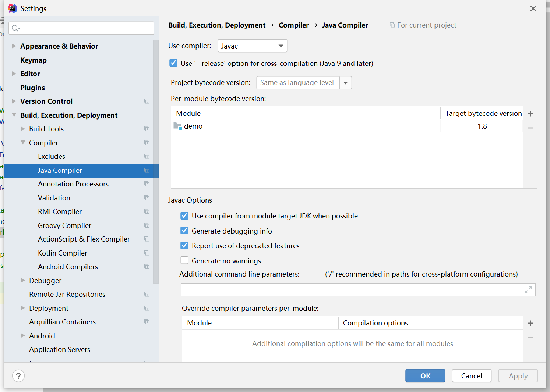Click the Compiler breadcrumb link
550x392 pixels.
point(294,25)
